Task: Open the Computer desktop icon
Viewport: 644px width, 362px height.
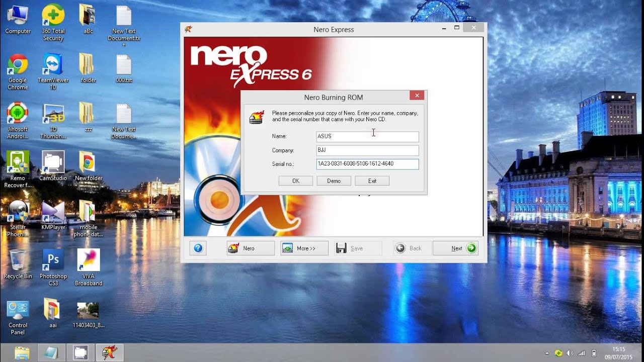Action: [18, 20]
